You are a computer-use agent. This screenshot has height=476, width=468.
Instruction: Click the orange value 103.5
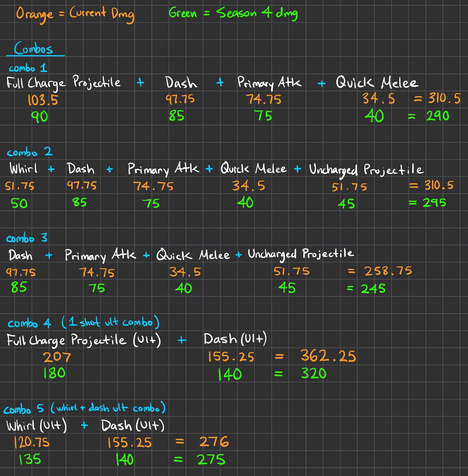43,100
